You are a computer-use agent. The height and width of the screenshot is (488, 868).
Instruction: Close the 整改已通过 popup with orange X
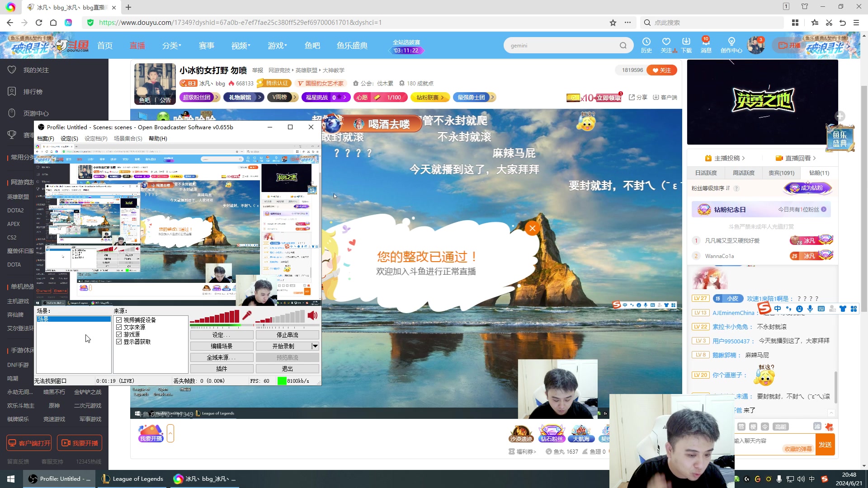tap(532, 228)
